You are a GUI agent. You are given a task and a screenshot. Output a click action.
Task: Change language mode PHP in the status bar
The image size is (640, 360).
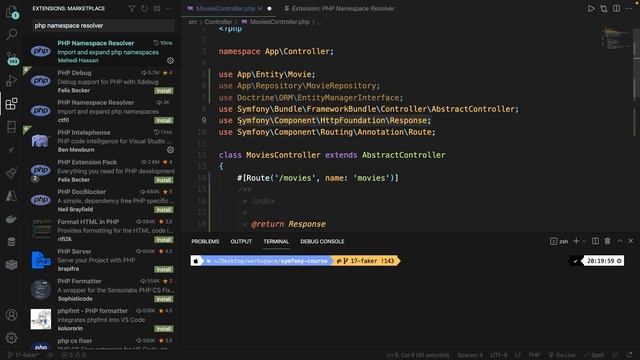tap(534, 355)
